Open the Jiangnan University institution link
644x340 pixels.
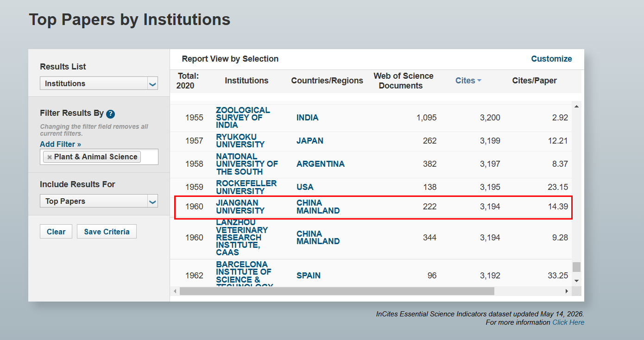click(x=240, y=207)
